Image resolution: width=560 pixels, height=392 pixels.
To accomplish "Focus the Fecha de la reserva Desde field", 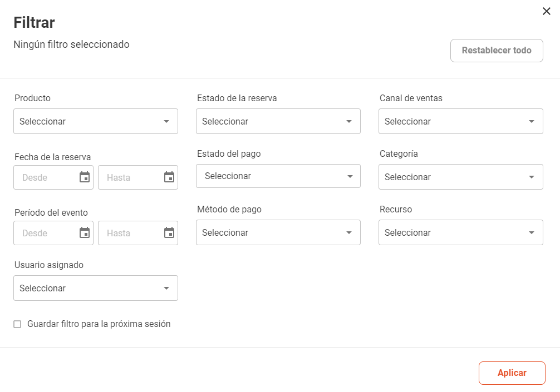I will (46, 177).
